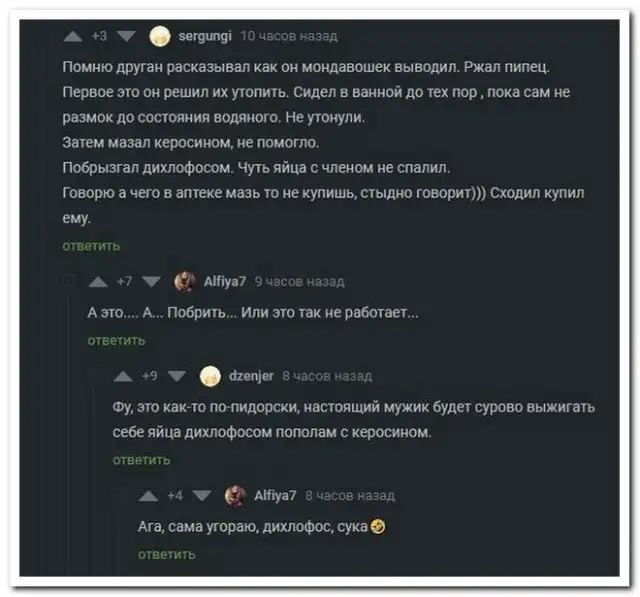Downvote Alfiya7's "Побрить" comment

point(152,282)
